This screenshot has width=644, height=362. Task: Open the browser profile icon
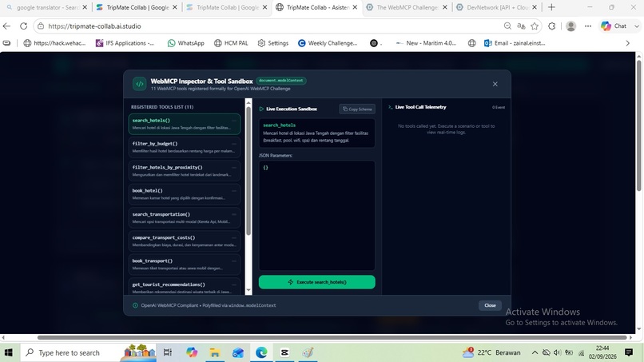(570, 26)
